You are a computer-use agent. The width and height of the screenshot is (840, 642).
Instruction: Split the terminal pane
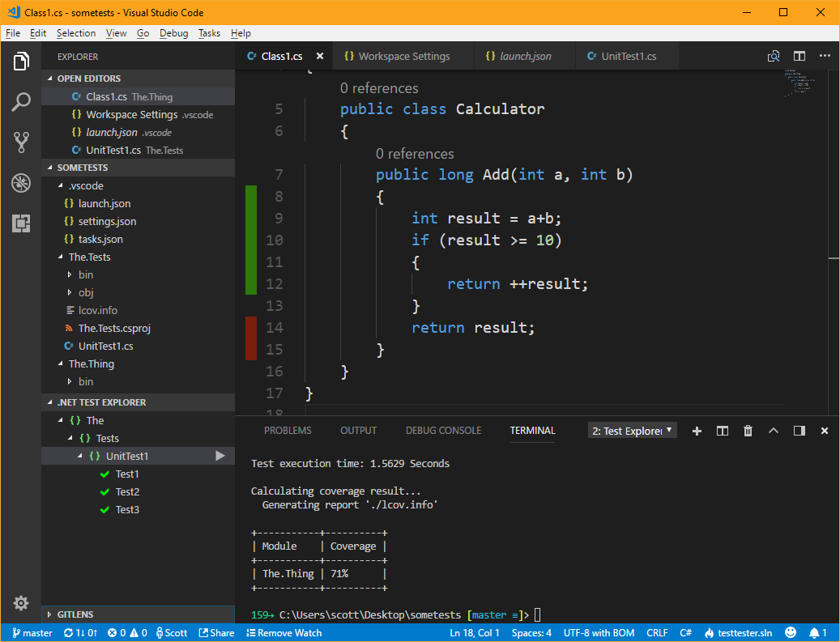(x=723, y=431)
